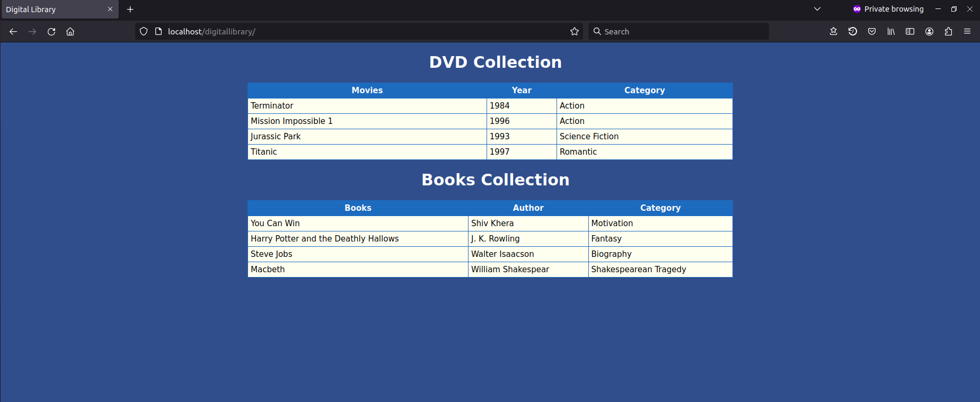Image resolution: width=980 pixels, height=402 pixels.
Task: Open the downloads/import toolbar icon
Action: [834, 32]
